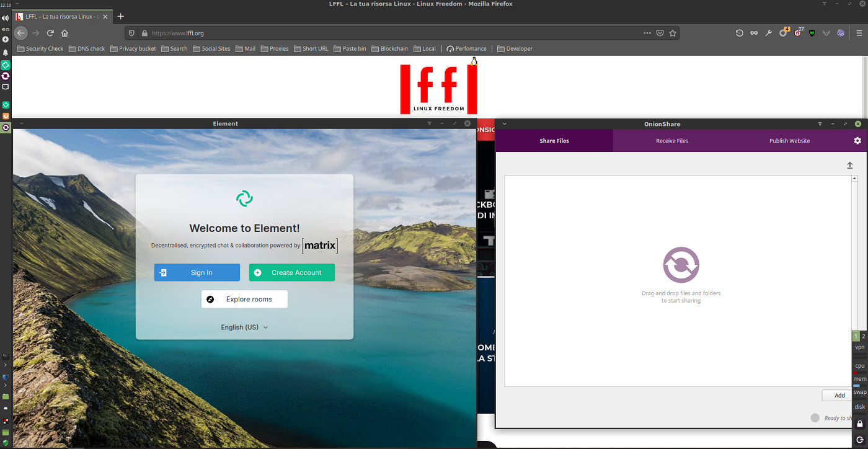
Task: Click the lock screen icon
Action: click(860, 424)
